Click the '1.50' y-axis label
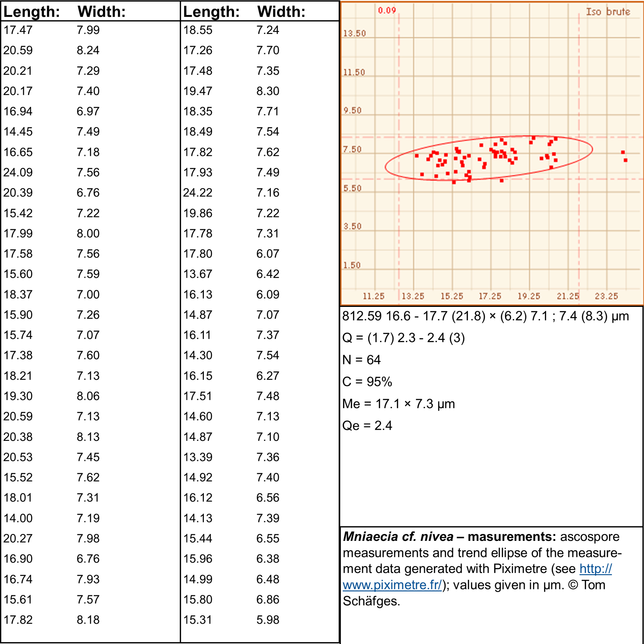 pyautogui.click(x=352, y=265)
